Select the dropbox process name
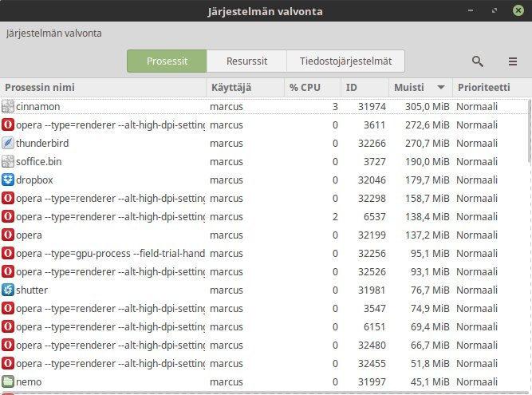Screen dimensions: 532x395 click(34, 180)
